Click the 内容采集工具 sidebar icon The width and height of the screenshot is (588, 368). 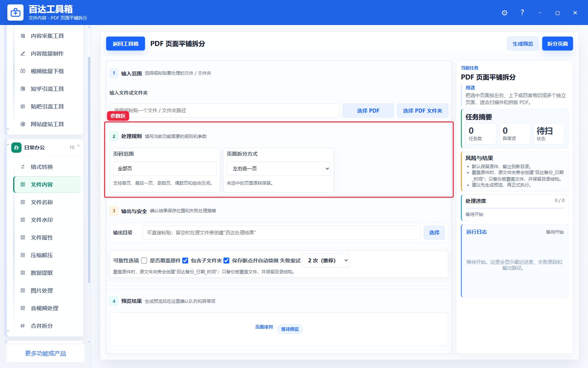[23, 36]
